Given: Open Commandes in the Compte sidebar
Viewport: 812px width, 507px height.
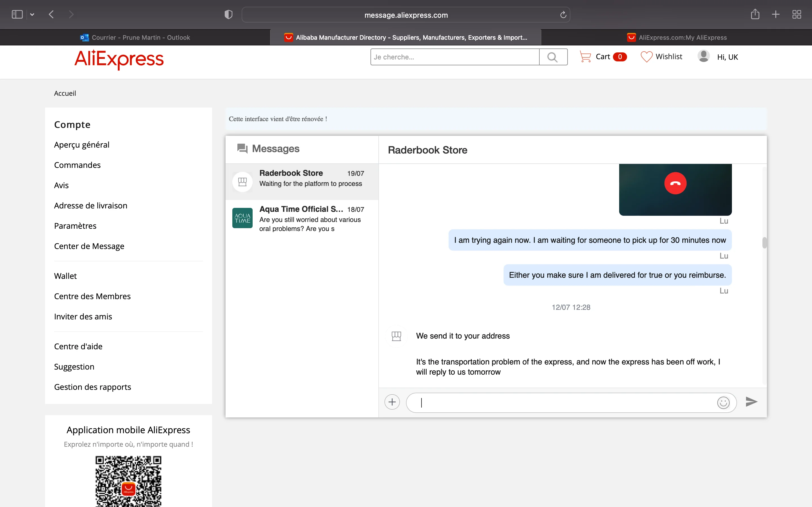Looking at the screenshot, I should pos(77,165).
